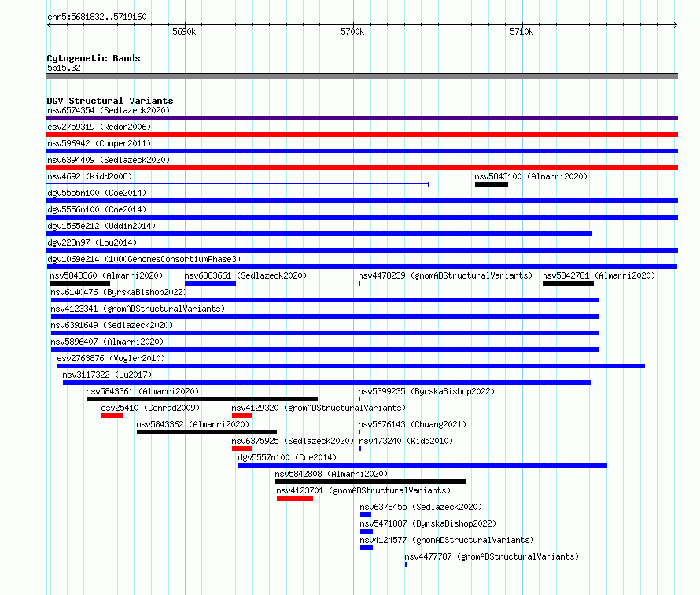Open the nsv5842781 (Almarri2020) label
Image resolution: width=700 pixels, height=595 pixels.
[599, 275]
